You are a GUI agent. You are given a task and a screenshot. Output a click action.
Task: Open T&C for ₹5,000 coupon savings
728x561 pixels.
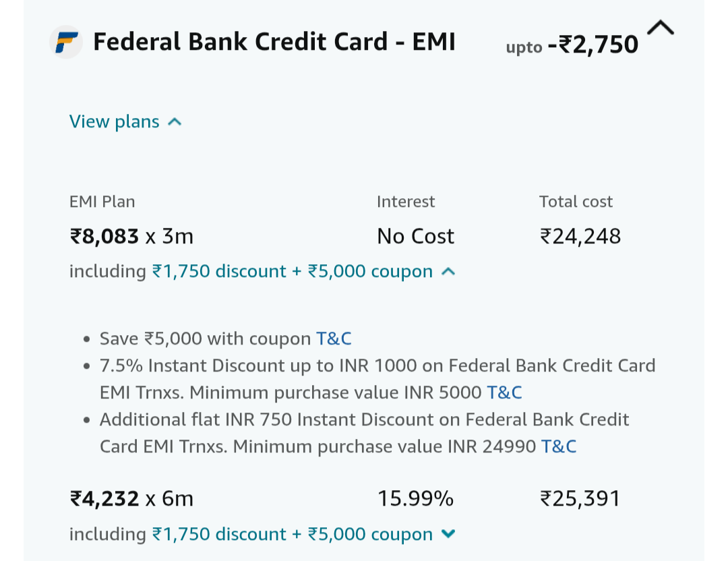tap(334, 338)
